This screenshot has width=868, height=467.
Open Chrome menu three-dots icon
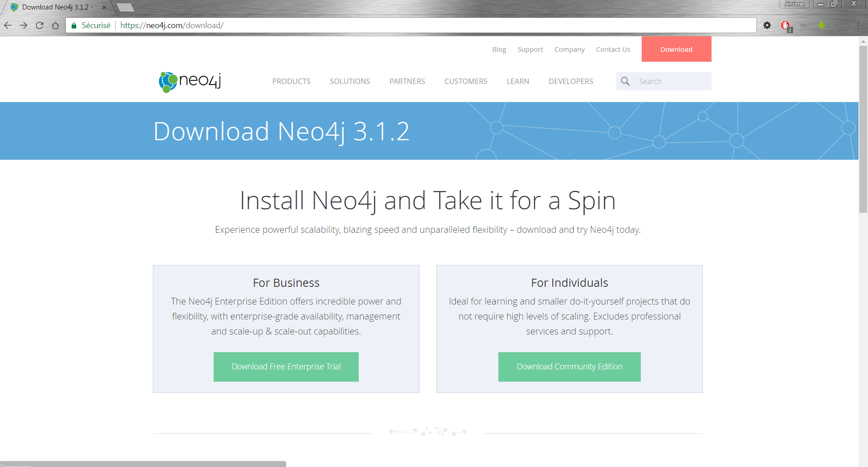(x=858, y=25)
